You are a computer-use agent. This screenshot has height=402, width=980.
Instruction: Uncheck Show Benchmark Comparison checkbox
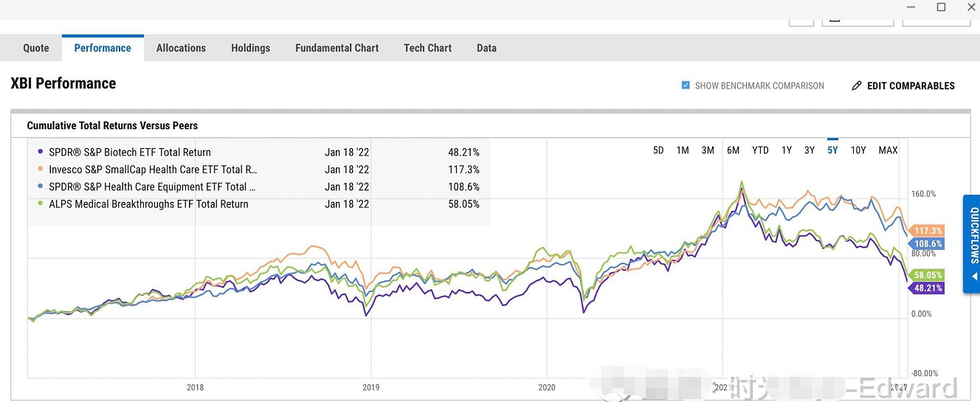pos(686,86)
